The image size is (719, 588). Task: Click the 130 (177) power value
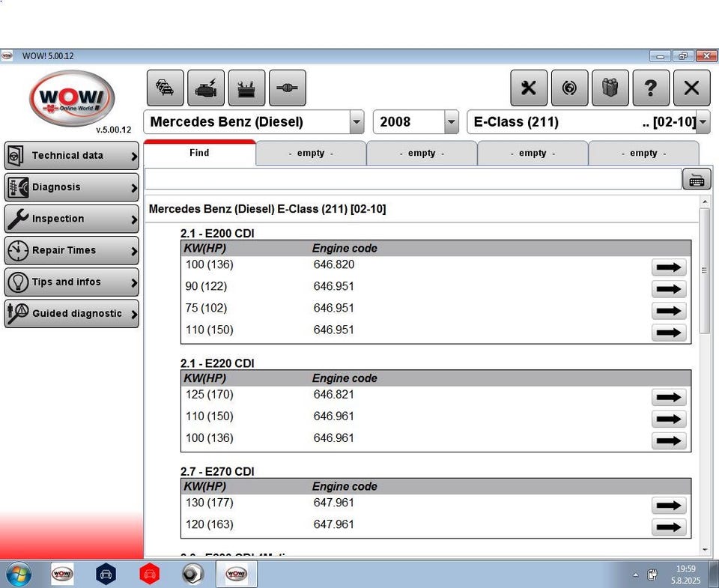click(210, 503)
